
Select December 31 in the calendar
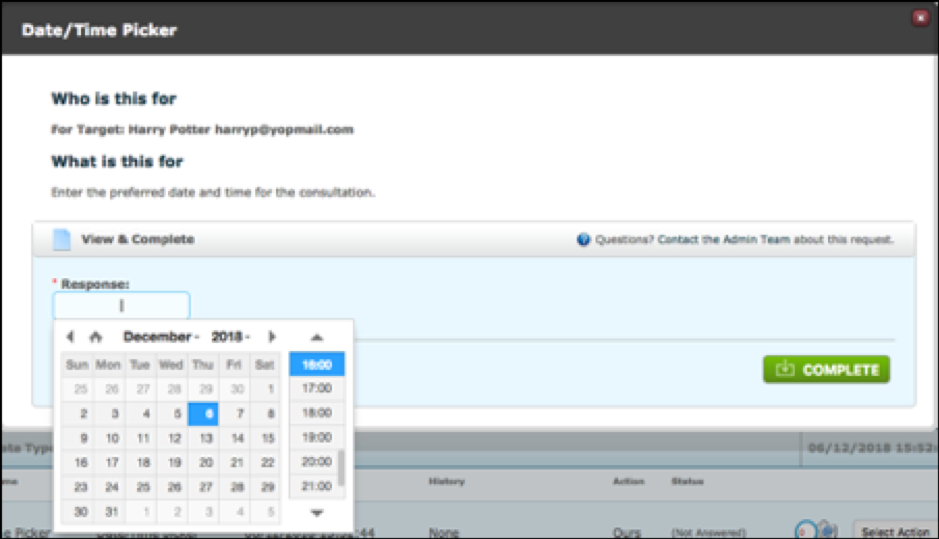110,511
